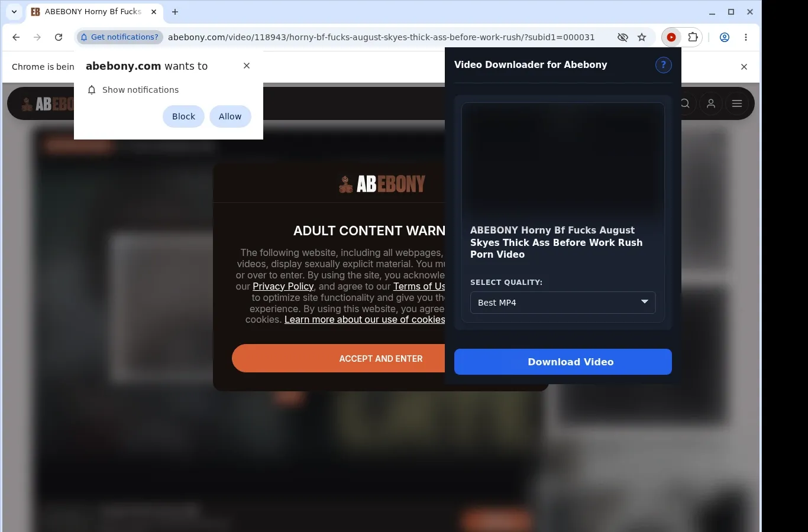Click the browser forward arrow
The width and height of the screenshot is (808, 532).
(37, 37)
